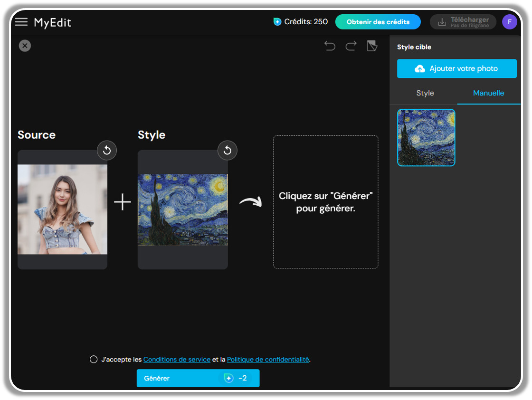Dismiss the editor with the X button
Image resolution: width=532 pixels, height=400 pixels.
click(25, 46)
